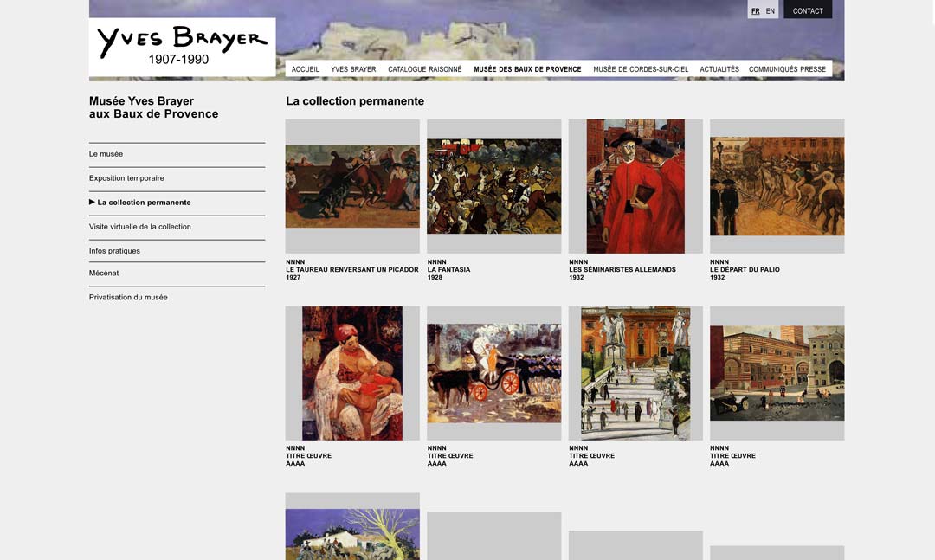The width and height of the screenshot is (935, 560).
Task: Click the Musée Yves Brayer sidebar heading
Action: pyautogui.click(x=154, y=107)
